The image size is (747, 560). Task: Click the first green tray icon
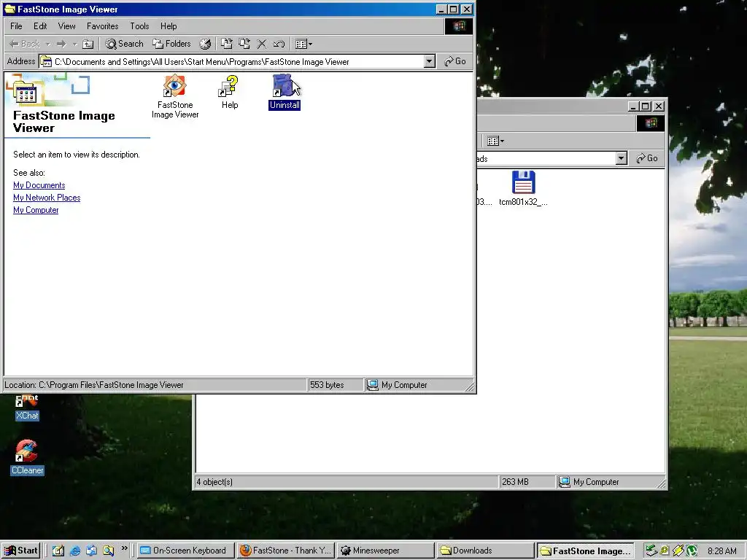pyautogui.click(x=651, y=551)
